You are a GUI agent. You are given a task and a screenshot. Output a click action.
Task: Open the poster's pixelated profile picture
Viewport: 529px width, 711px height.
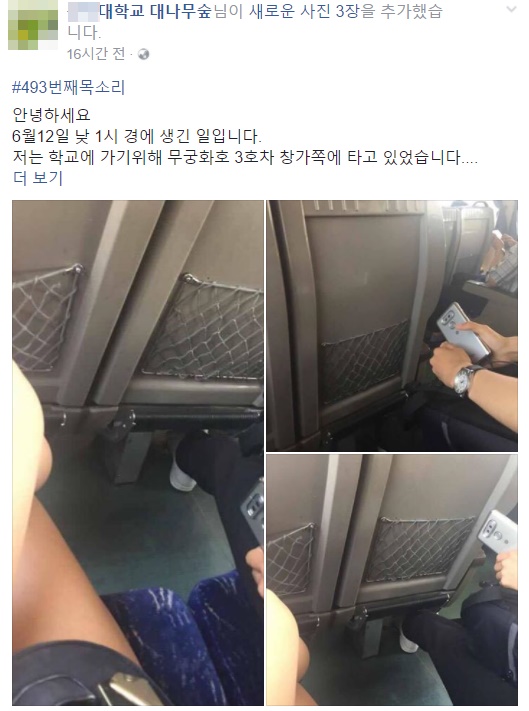(33, 24)
